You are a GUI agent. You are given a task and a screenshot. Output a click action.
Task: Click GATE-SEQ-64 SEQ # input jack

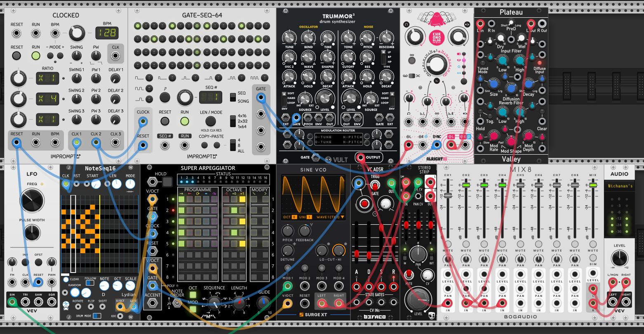(x=165, y=145)
